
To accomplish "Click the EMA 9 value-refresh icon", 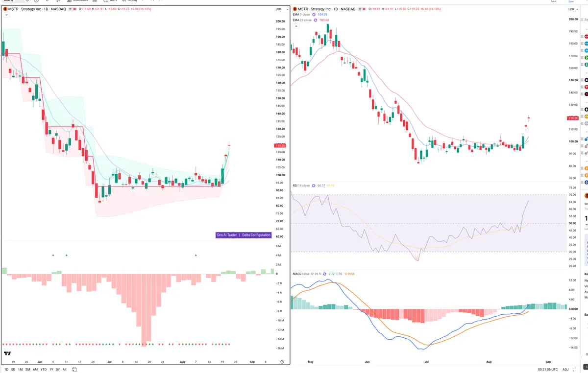I will click(314, 15).
